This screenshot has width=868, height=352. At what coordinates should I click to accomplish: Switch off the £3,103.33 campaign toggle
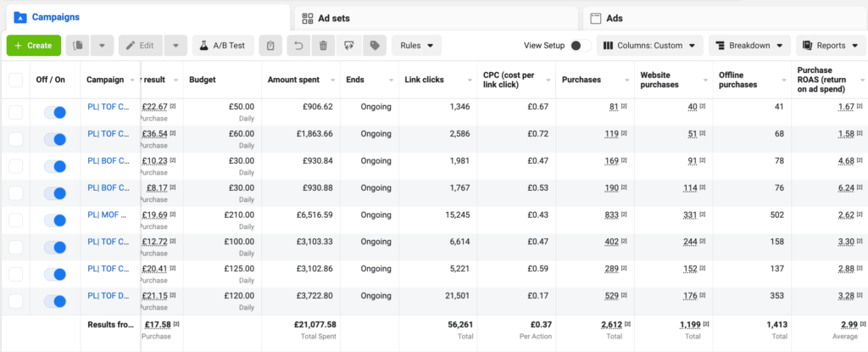coord(55,247)
